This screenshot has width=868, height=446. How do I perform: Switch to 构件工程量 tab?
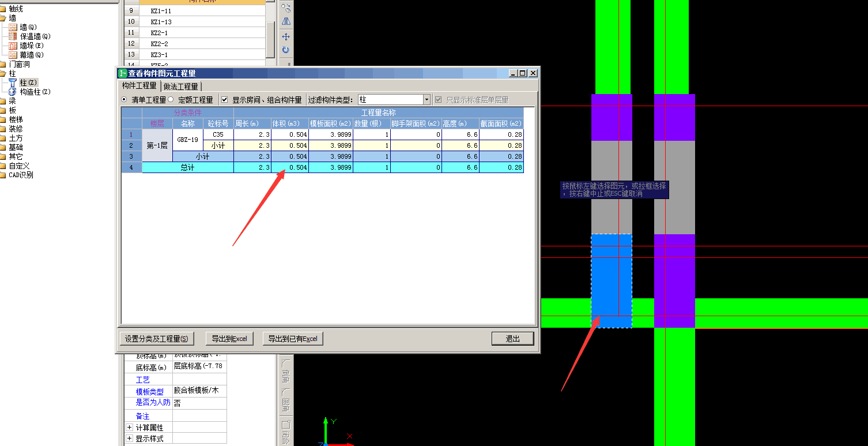pos(139,85)
